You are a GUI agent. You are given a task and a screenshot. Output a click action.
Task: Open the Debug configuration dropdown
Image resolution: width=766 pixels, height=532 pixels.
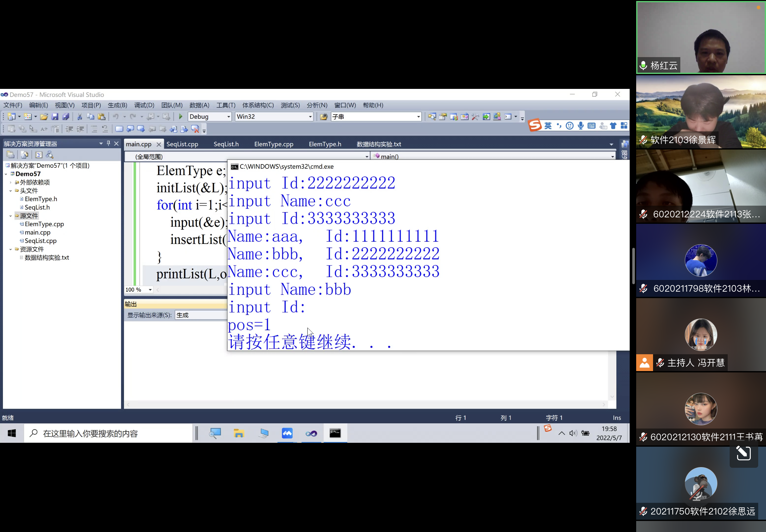point(229,117)
